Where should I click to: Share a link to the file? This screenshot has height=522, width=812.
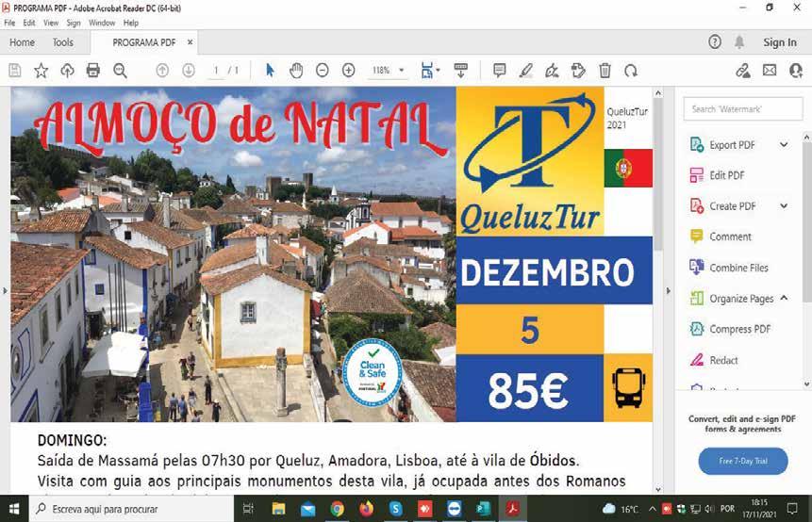pos(744,70)
